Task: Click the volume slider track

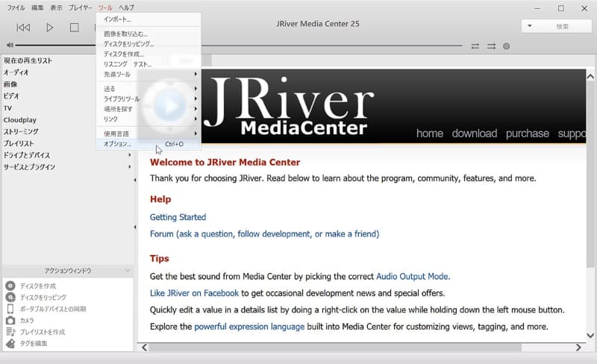Action: click(x=55, y=45)
